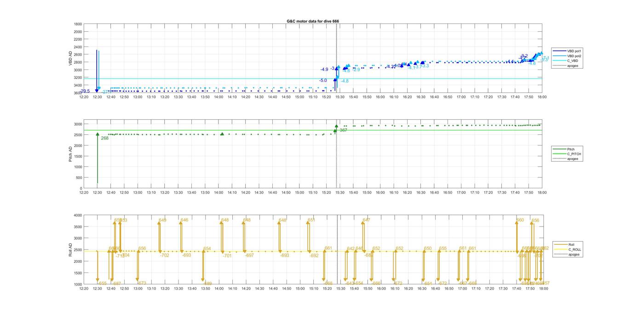Click the horizontal green C_PITCH line in Pitch plot
The height and width of the screenshot is (319, 644).
(313, 130)
